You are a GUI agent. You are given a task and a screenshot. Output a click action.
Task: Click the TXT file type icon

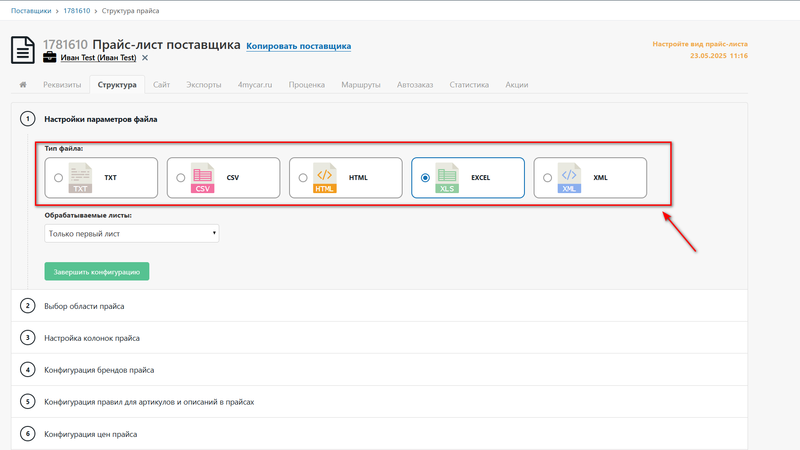coord(80,178)
